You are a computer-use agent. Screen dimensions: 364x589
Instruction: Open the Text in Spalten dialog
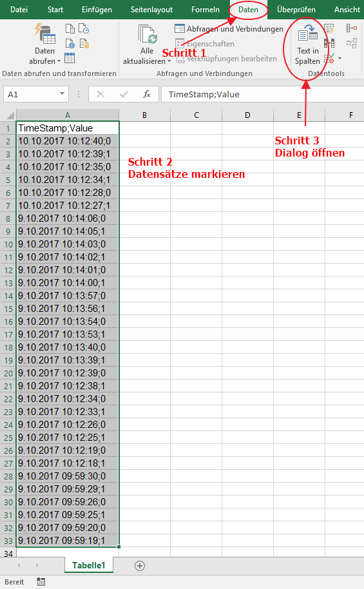pyautogui.click(x=308, y=45)
